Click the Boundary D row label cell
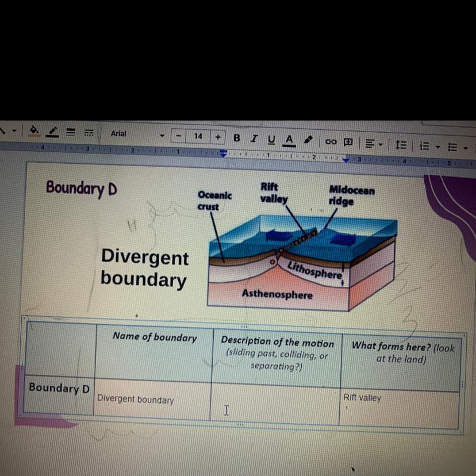The width and height of the screenshot is (476, 476). (x=59, y=394)
